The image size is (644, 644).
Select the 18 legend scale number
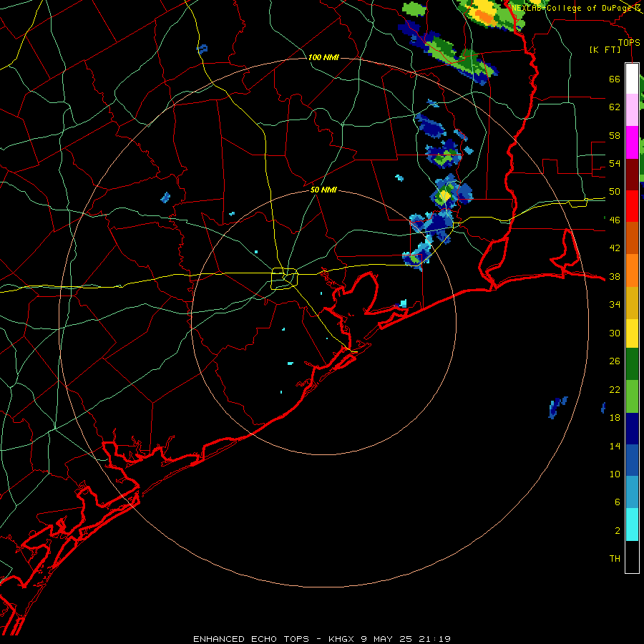point(615,418)
